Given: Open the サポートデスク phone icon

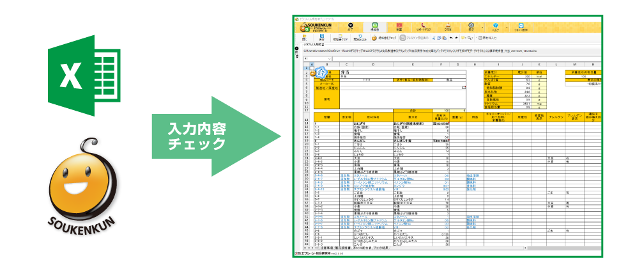Looking at the screenshot, I should 423,27.
